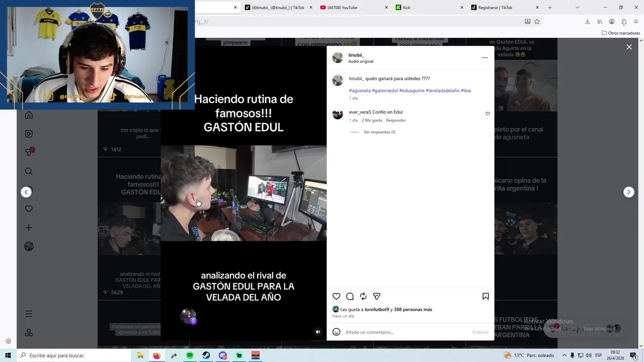Open the #gastonedul hashtag
644x362 pixels.
click(385, 90)
